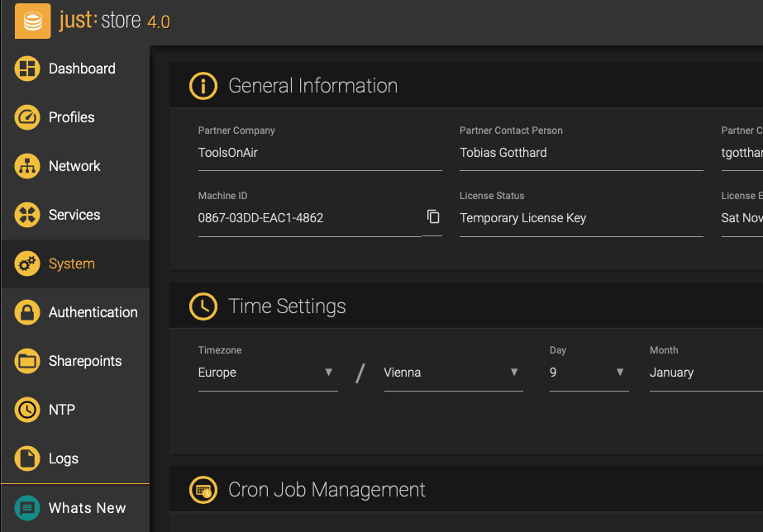
Task: Select the Network topology icon
Action: pyautogui.click(x=27, y=166)
